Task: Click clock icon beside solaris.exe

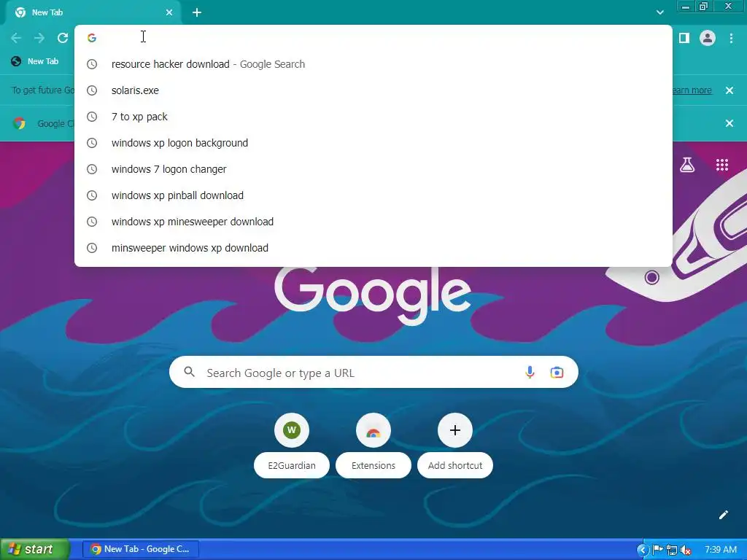Action: 92,90
